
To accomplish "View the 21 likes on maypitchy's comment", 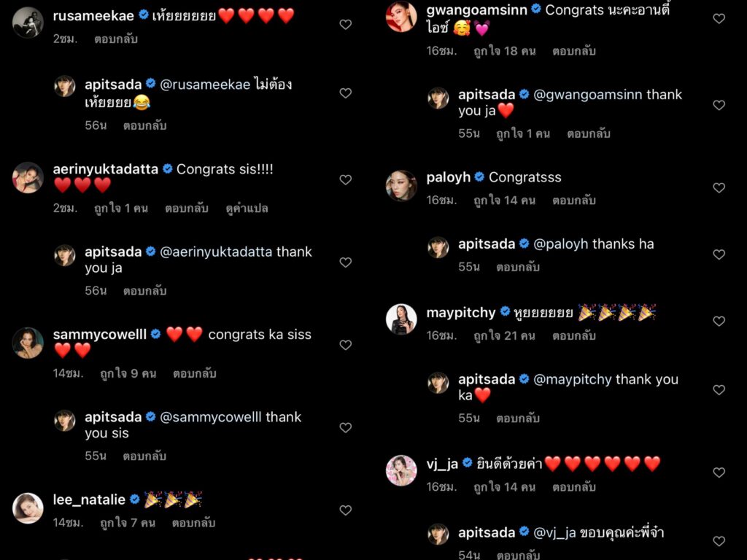I will 504,336.
